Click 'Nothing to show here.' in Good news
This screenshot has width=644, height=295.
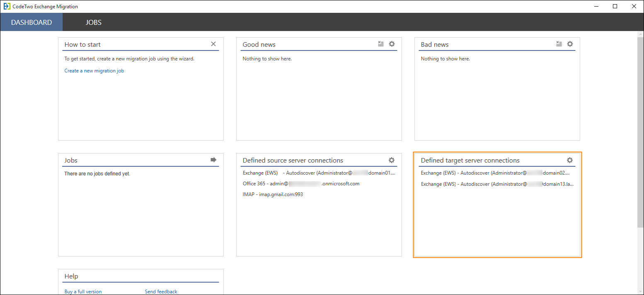pyautogui.click(x=267, y=59)
